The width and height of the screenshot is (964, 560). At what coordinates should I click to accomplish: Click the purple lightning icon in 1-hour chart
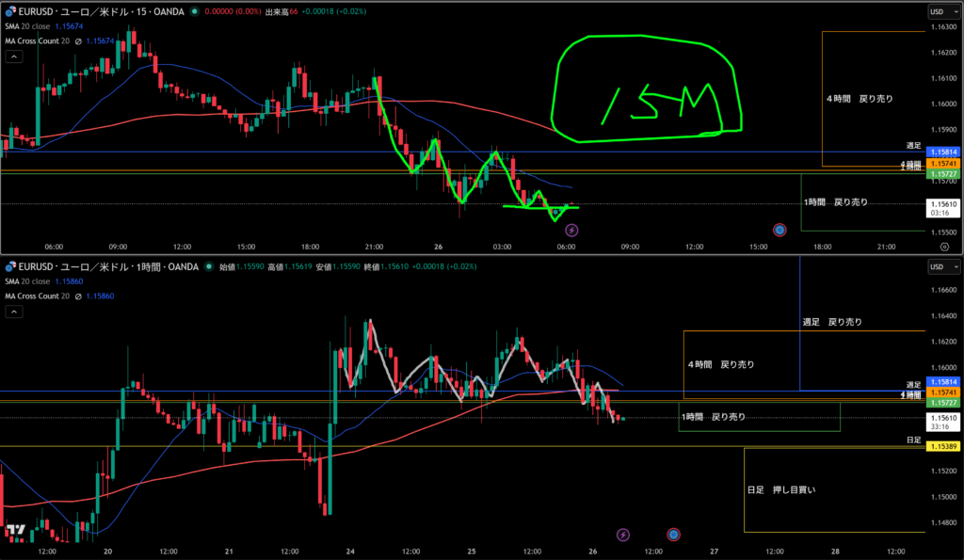[622, 535]
